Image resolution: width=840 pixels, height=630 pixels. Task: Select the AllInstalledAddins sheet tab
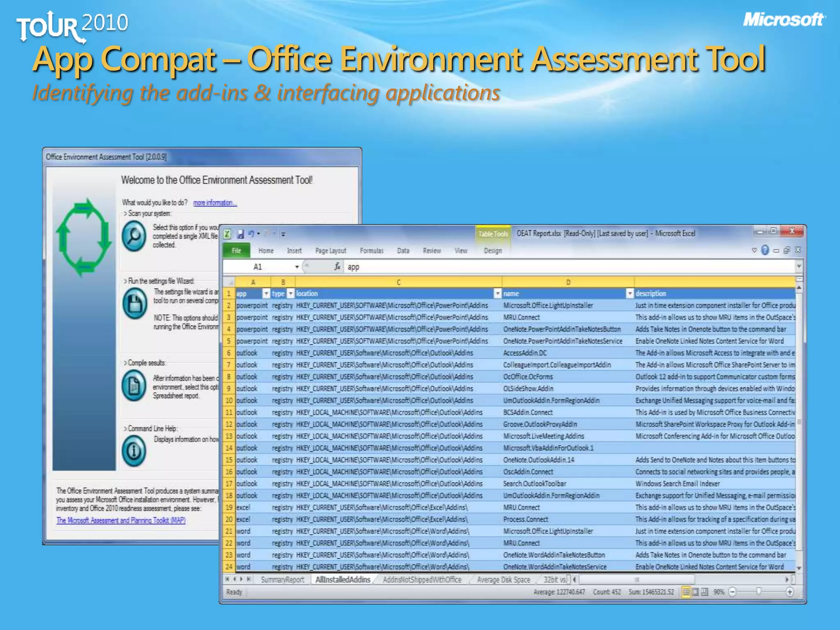click(343, 580)
